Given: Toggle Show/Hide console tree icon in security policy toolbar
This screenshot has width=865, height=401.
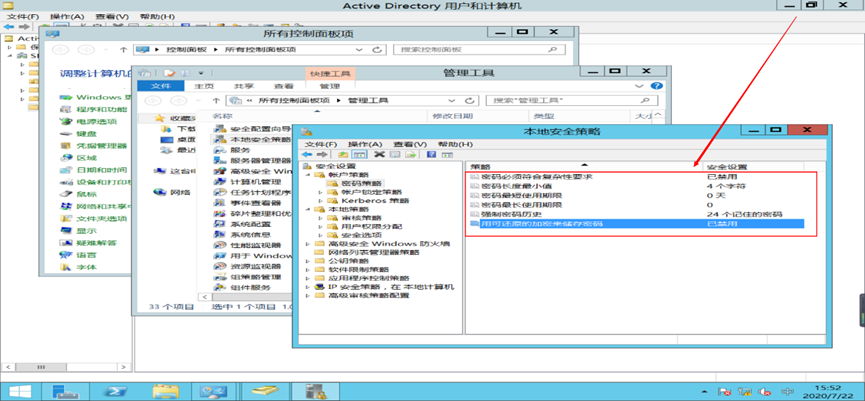Looking at the screenshot, I should (359, 154).
